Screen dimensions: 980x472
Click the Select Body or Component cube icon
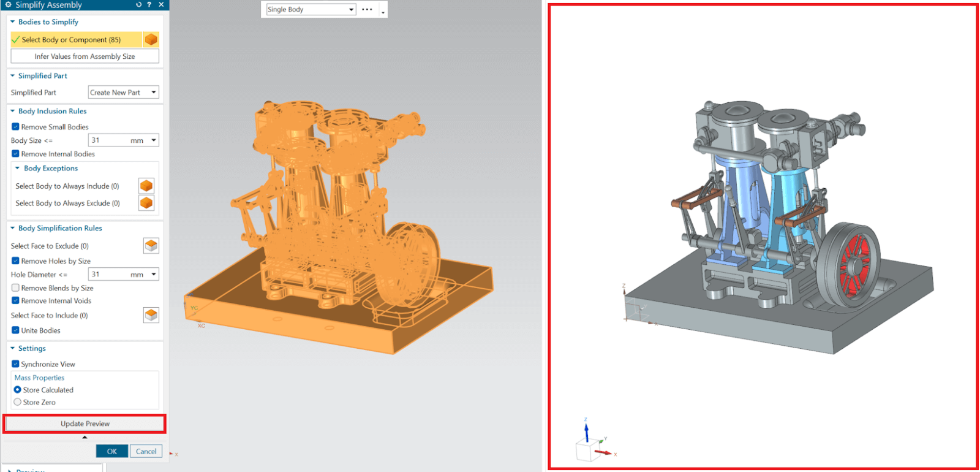click(151, 40)
